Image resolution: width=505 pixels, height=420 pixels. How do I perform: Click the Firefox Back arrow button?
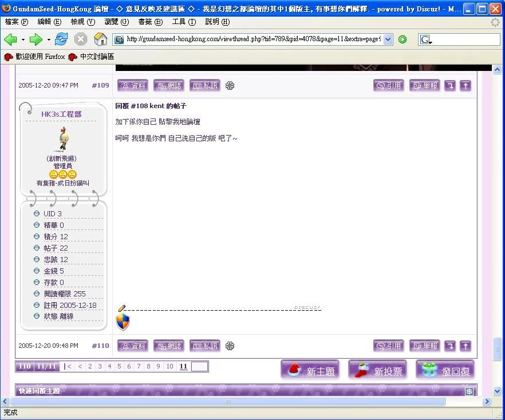tap(11, 39)
